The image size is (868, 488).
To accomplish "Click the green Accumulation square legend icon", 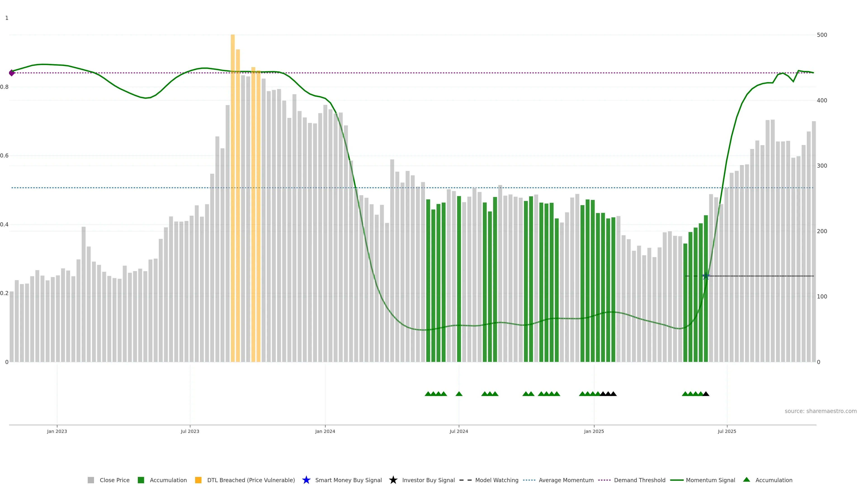I will 141,480.
